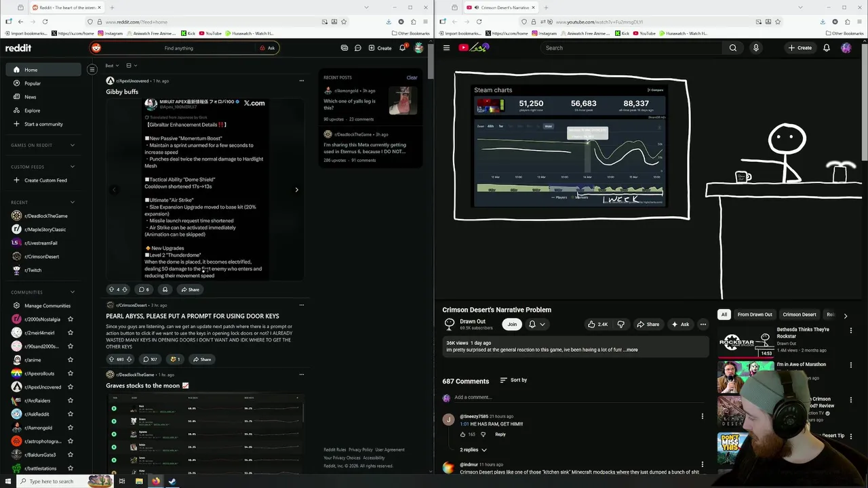Activate YouTube voice search microphone
The height and width of the screenshot is (488, 868).
pos(755,47)
